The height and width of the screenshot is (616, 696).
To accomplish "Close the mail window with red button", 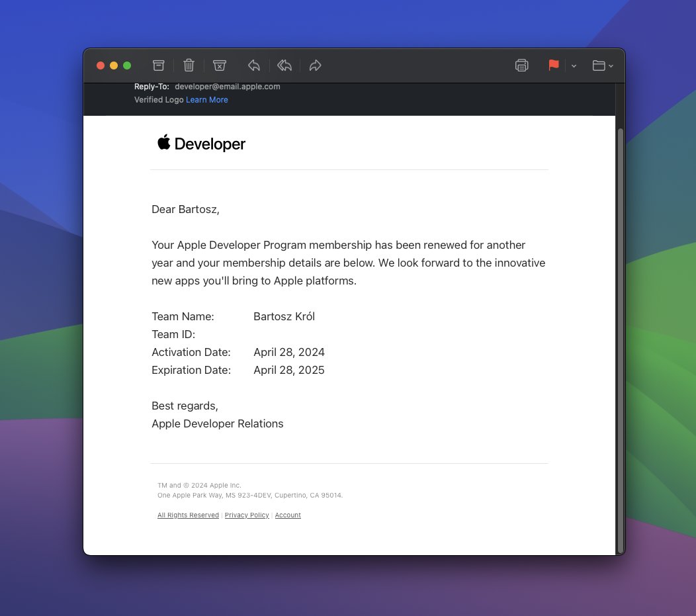I will click(x=101, y=66).
